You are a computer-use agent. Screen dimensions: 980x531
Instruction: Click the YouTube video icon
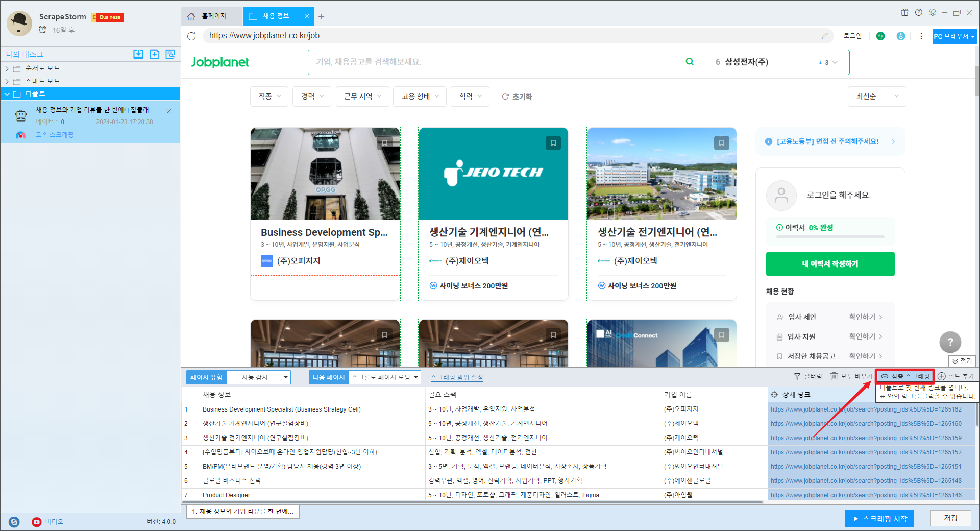(x=37, y=522)
